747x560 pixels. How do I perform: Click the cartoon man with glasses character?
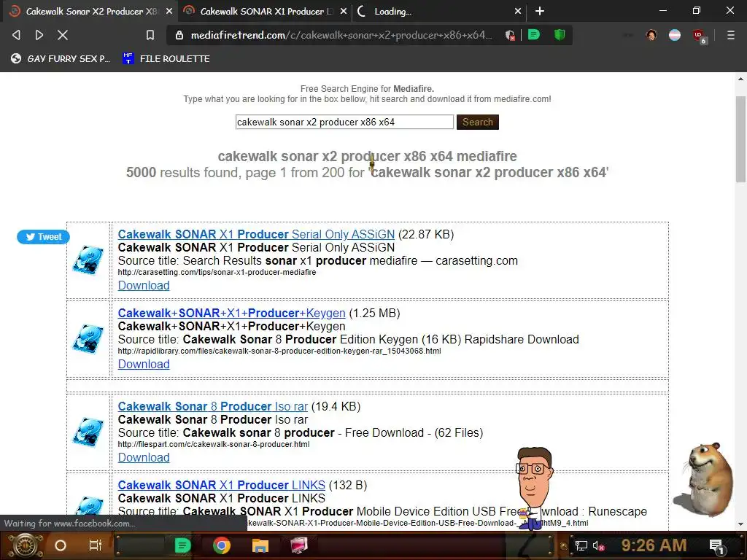point(534,488)
